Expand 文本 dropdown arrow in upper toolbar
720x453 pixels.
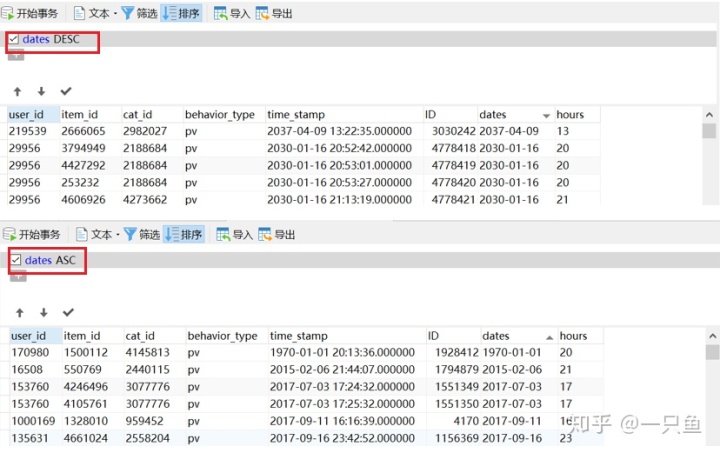click(x=115, y=14)
